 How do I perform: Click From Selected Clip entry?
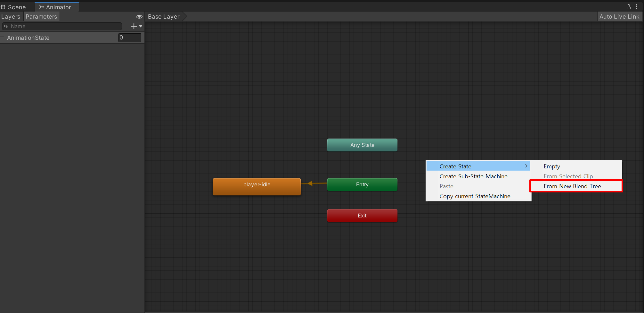pos(576,176)
